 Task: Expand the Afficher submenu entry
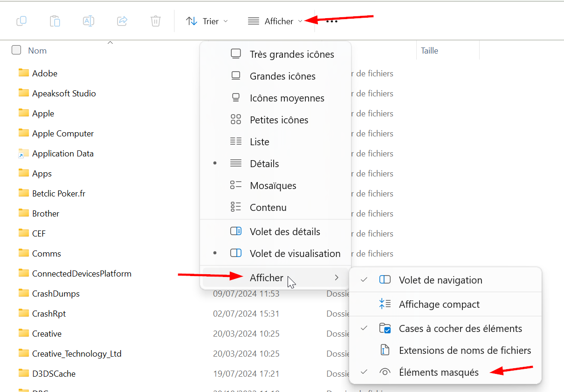[x=266, y=277]
